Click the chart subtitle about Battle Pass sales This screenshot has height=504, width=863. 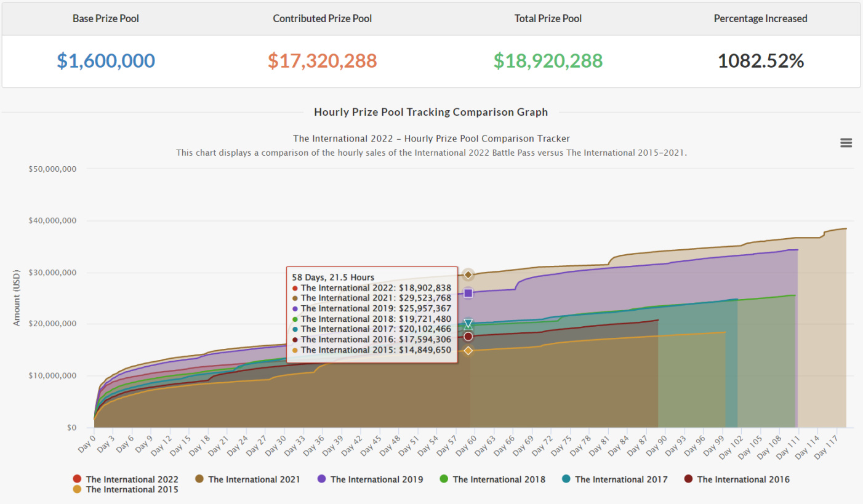click(x=431, y=153)
